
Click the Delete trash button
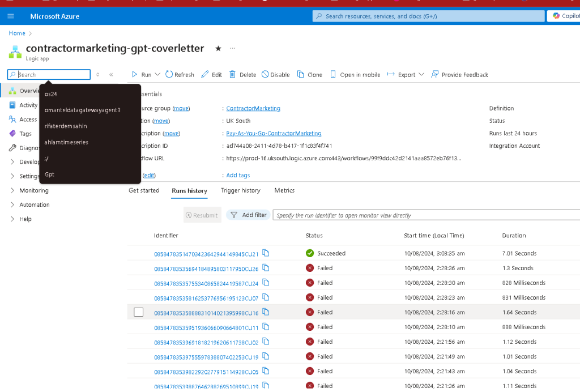[242, 74]
